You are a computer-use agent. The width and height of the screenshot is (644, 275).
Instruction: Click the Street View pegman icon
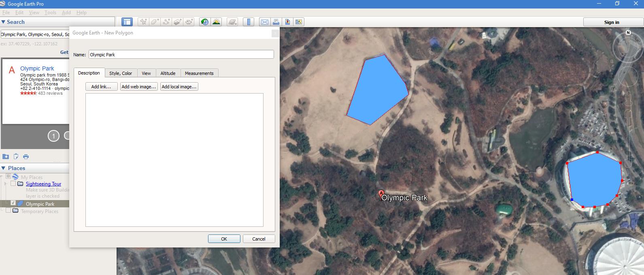point(628,98)
